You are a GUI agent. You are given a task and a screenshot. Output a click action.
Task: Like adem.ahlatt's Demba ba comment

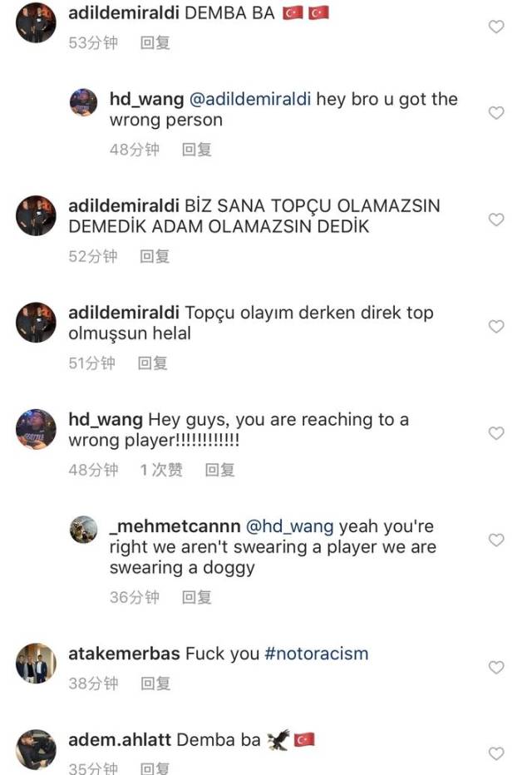[496, 753]
